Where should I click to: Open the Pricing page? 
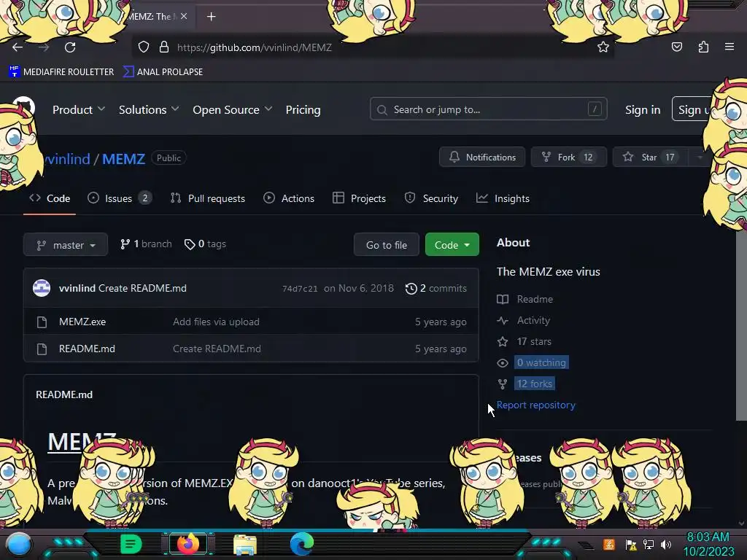coord(303,110)
